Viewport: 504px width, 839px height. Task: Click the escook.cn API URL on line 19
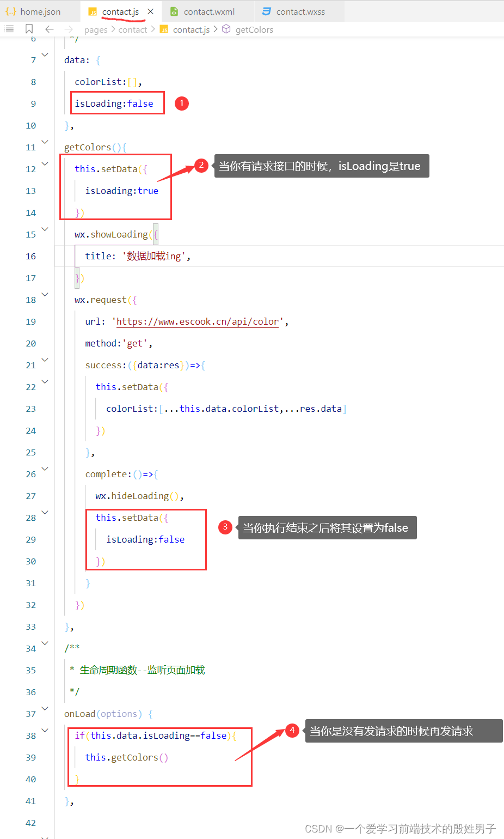click(198, 321)
